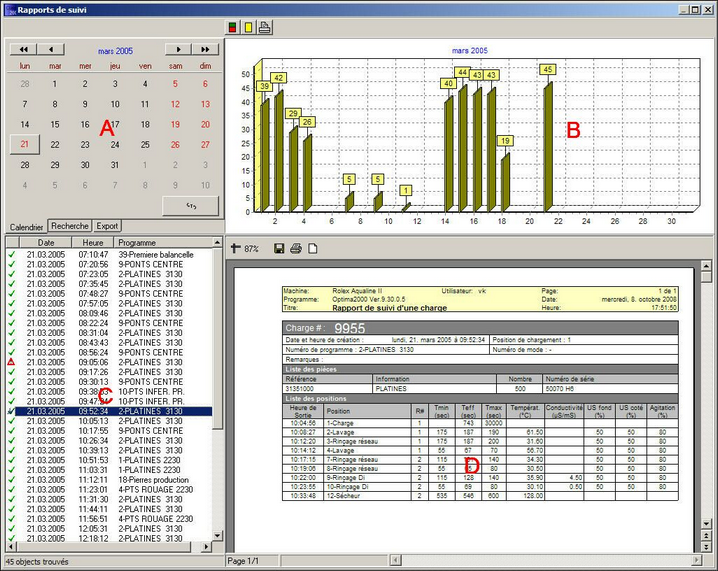Go to the previous report page with the double-up arrow
The image size is (718, 571).
click(707, 536)
